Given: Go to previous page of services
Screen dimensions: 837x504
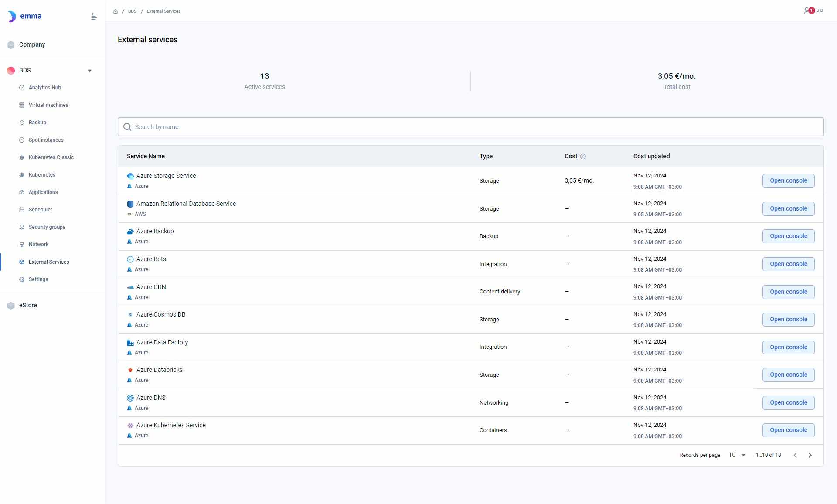Looking at the screenshot, I should tap(796, 455).
